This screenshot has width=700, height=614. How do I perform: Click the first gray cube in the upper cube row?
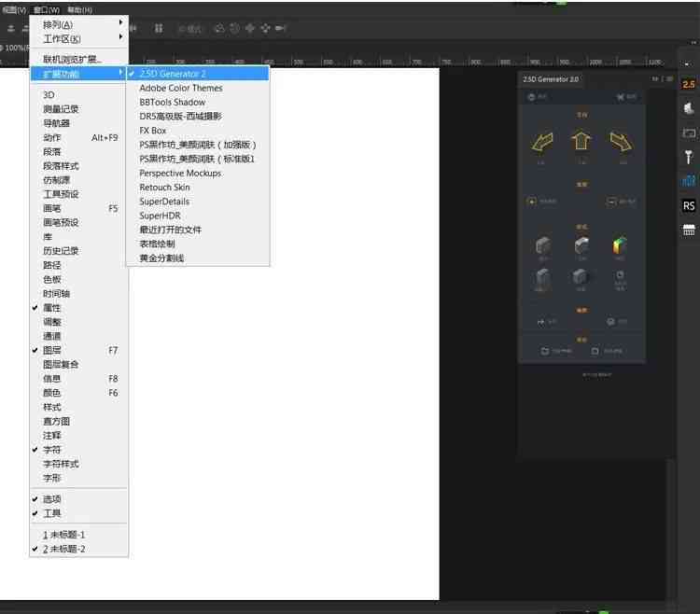tap(542, 245)
